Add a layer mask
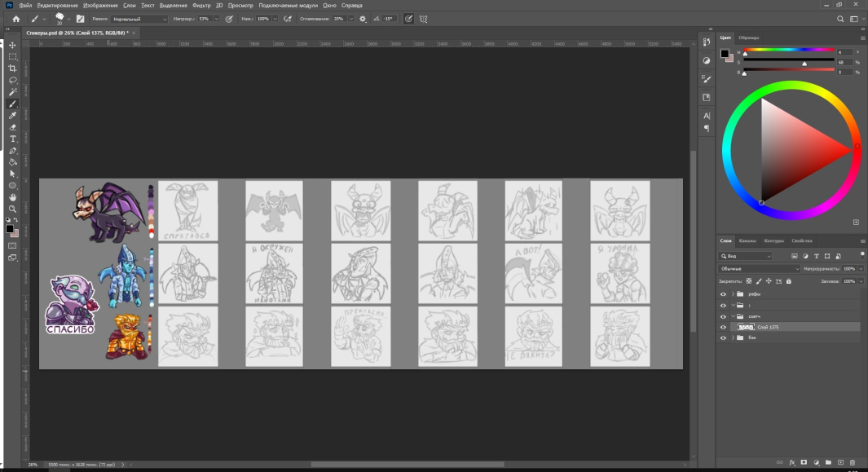 point(804,462)
